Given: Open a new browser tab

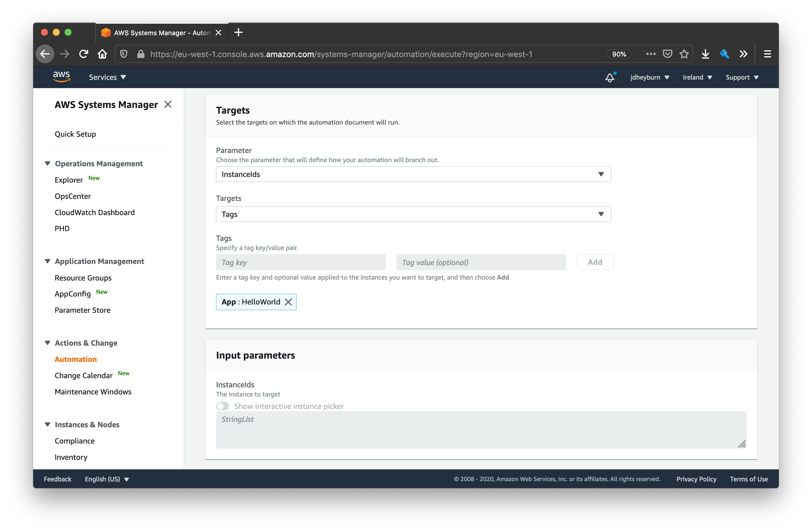Looking at the screenshot, I should click(x=239, y=33).
